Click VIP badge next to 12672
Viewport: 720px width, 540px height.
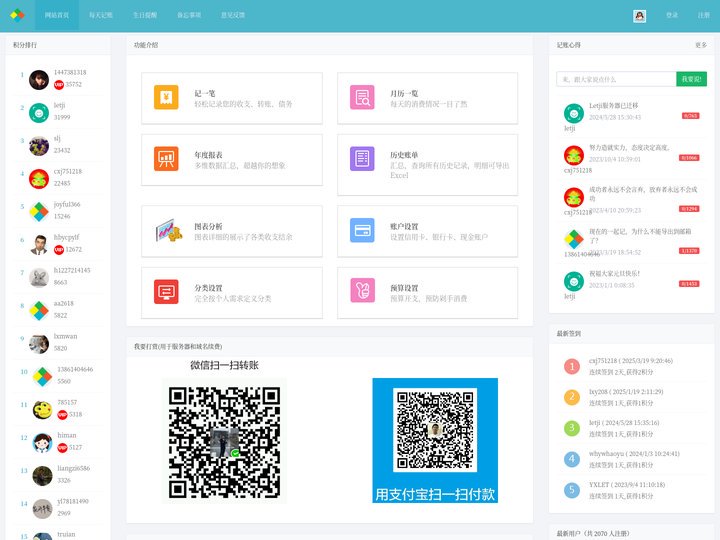point(59,250)
